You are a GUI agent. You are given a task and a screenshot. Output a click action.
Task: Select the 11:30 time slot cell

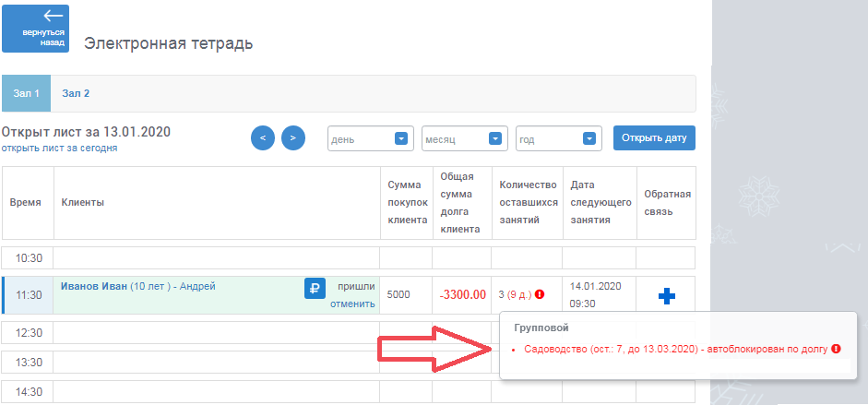pos(27,295)
